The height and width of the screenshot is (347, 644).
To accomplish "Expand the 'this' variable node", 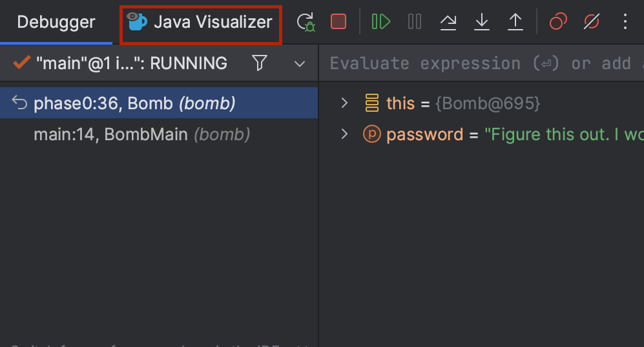I will pos(344,103).
